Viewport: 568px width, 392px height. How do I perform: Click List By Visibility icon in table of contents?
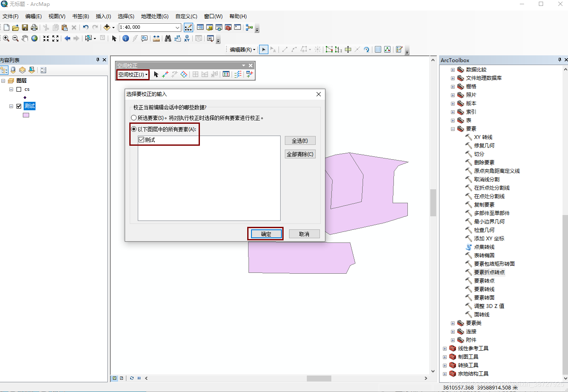click(x=22, y=70)
